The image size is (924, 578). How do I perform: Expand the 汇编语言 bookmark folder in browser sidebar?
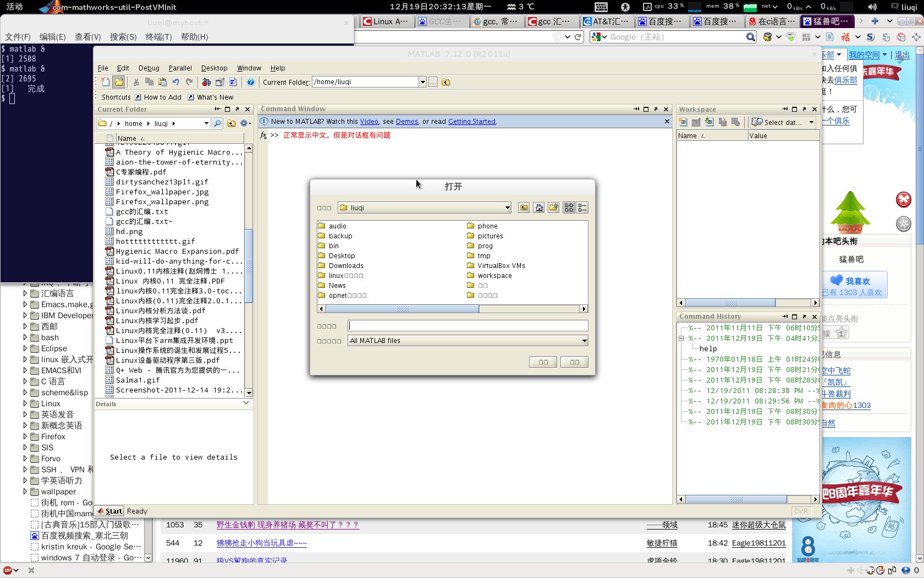pyautogui.click(x=25, y=293)
